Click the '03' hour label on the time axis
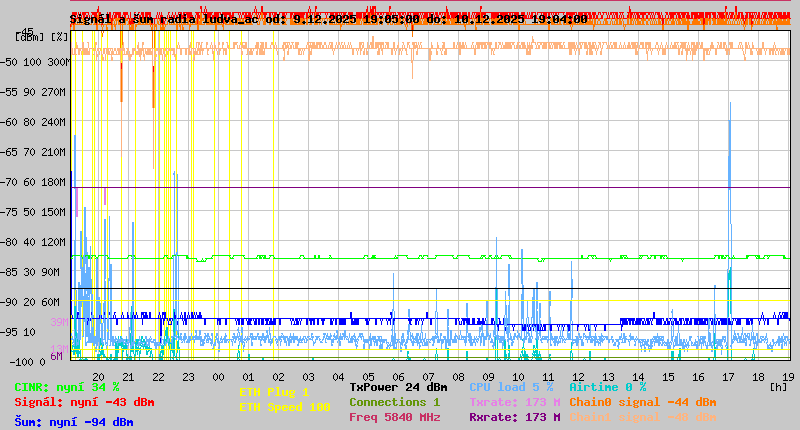This screenshot has width=800, height=430. (308, 377)
